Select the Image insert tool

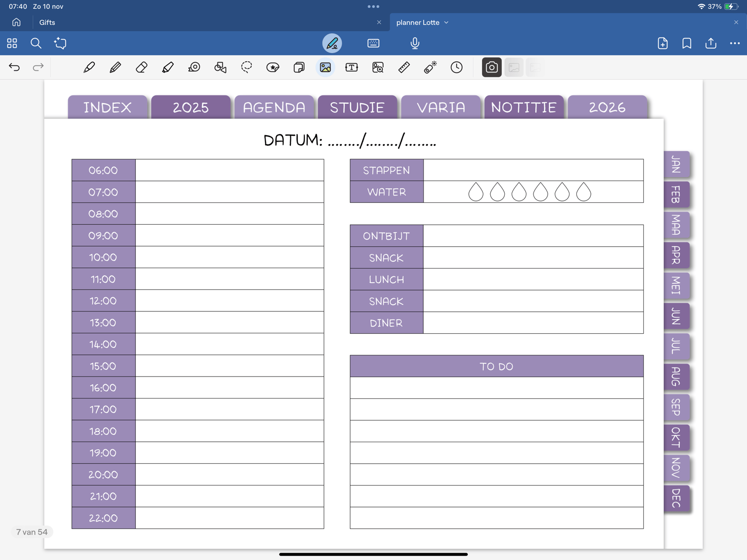[325, 67]
